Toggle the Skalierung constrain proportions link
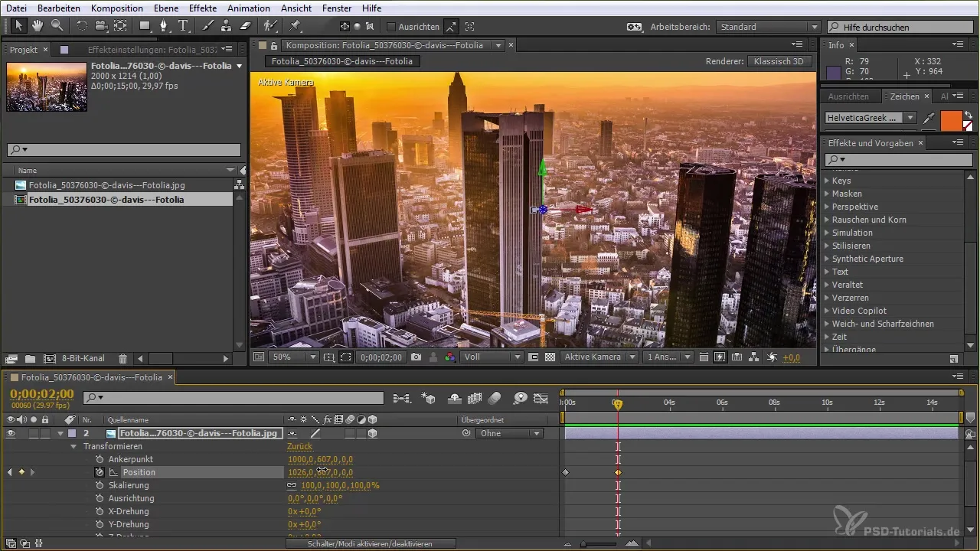The image size is (980, 551). pos(292,485)
